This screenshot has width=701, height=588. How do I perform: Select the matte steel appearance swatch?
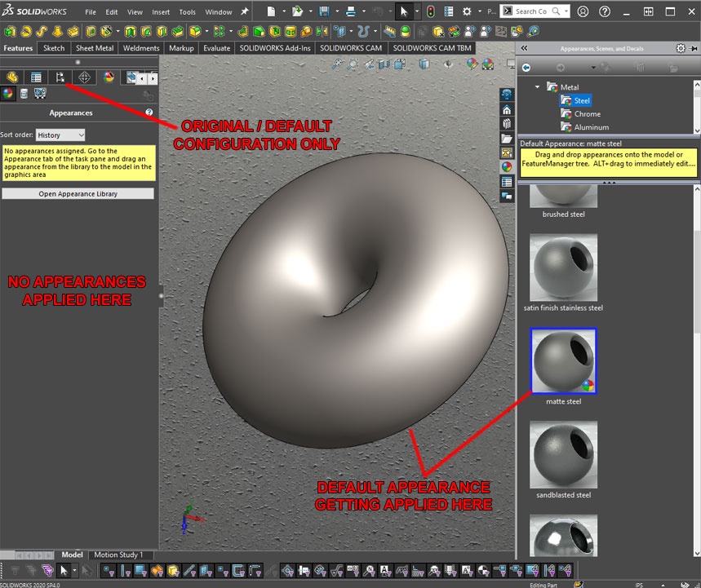click(x=563, y=361)
